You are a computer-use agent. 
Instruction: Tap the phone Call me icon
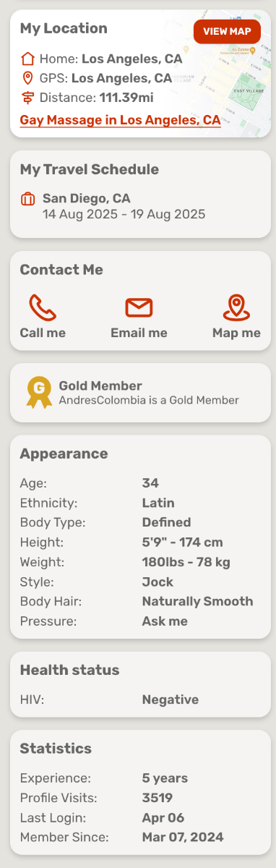coord(43,307)
